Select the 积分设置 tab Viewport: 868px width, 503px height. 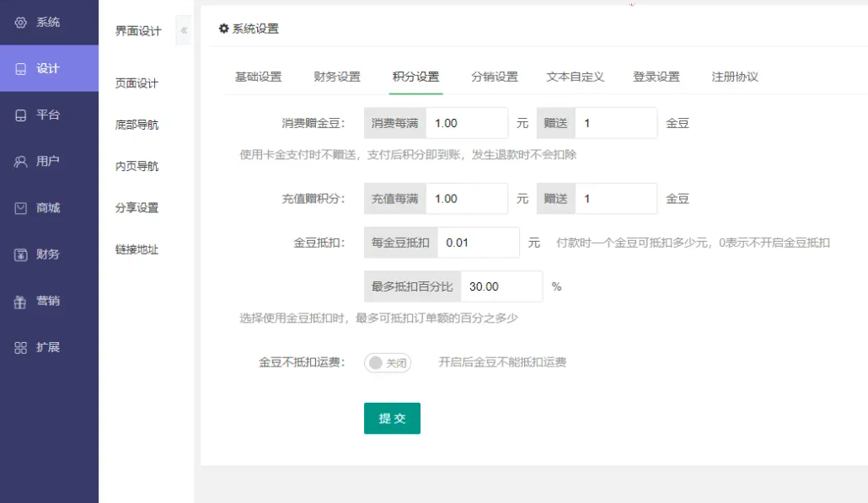[415, 77]
